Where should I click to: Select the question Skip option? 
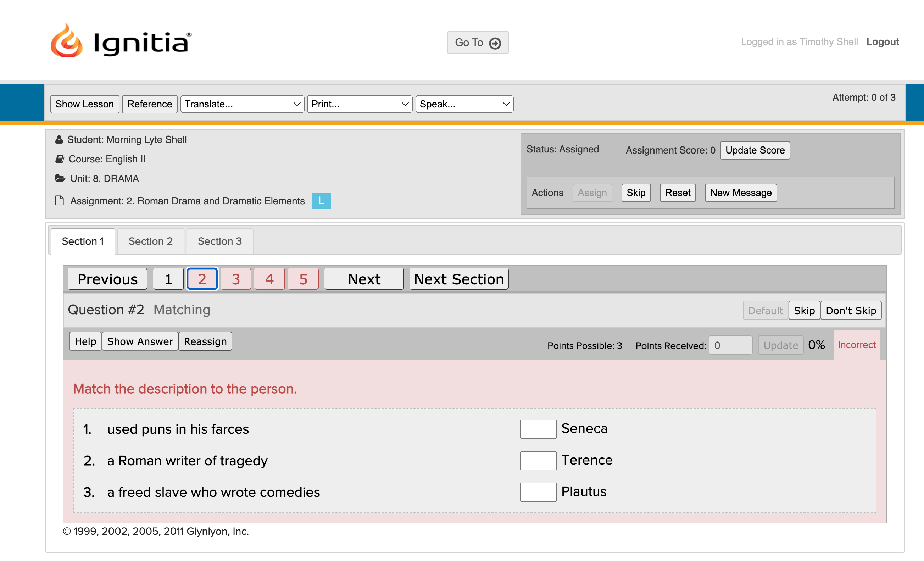805,311
